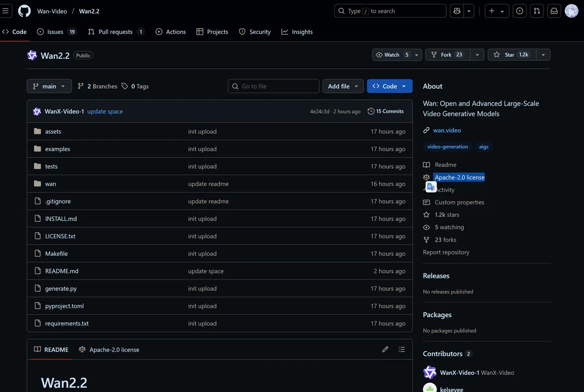Open the Pull requests icon in top header
This screenshot has width=584, height=392.
pyautogui.click(x=537, y=11)
